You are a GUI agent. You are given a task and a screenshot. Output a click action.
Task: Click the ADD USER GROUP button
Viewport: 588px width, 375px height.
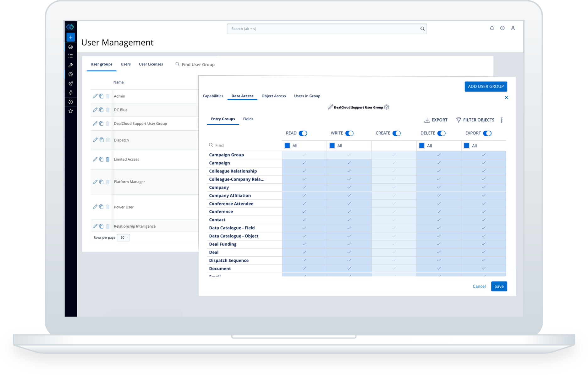pyautogui.click(x=486, y=86)
